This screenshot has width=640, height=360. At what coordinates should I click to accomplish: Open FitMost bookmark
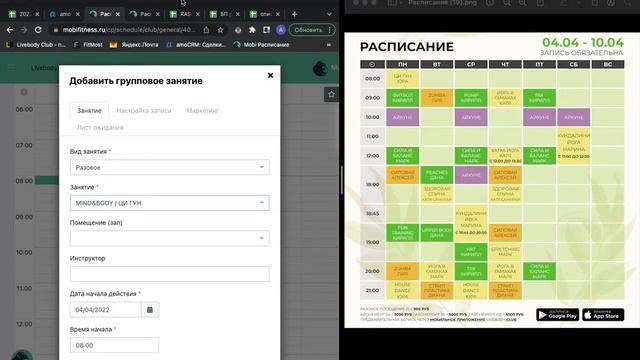tap(88, 44)
